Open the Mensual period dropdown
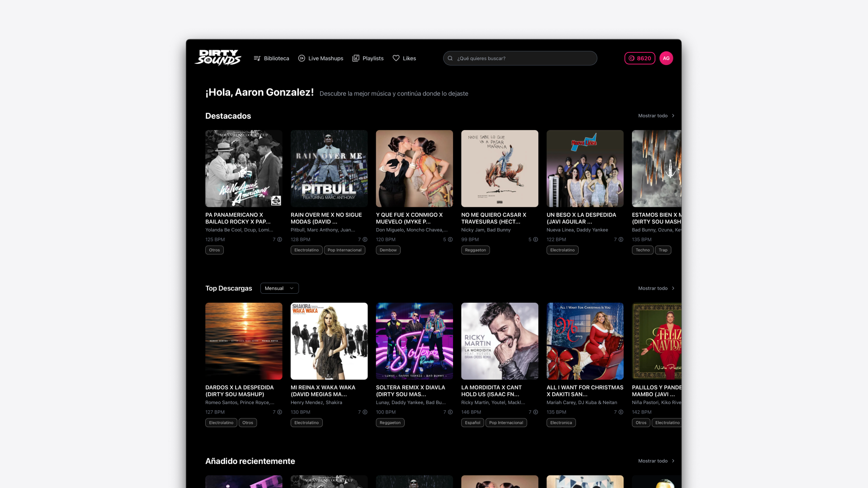The width and height of the screenshot is (868, 488). tap(279, 288)
